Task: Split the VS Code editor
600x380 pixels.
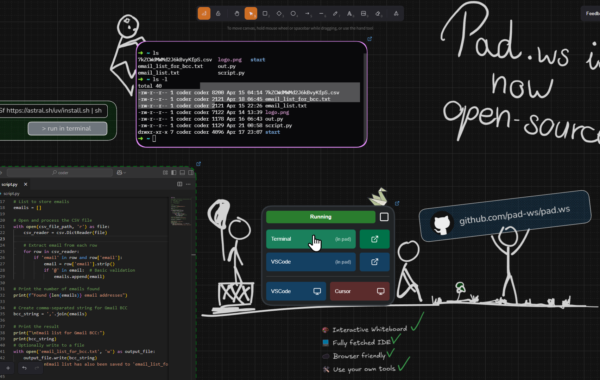Action: (179, 184)
